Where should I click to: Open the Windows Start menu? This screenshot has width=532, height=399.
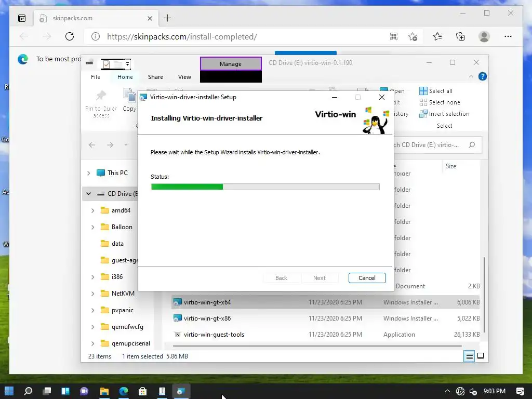9,391
